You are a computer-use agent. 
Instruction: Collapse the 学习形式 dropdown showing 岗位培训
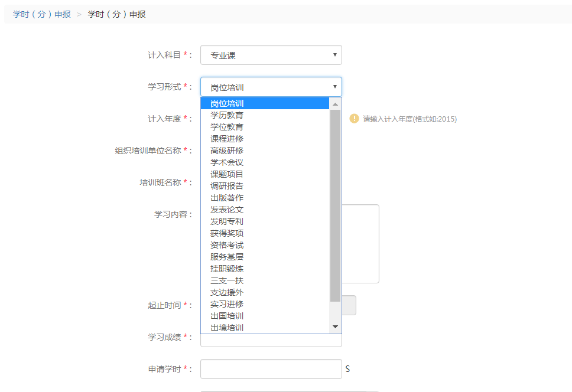[271, 87]
